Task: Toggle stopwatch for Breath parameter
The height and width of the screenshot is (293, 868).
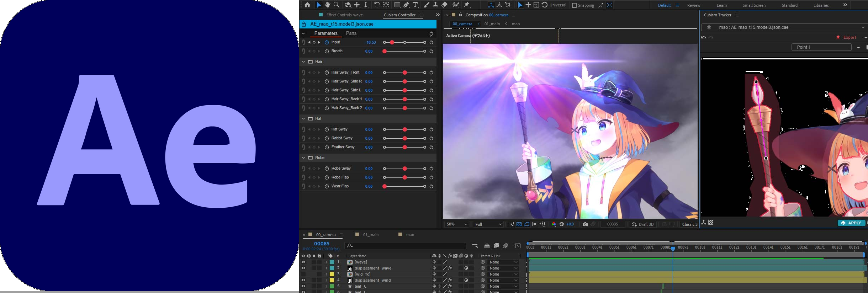Action: click(x=327, y=51)
